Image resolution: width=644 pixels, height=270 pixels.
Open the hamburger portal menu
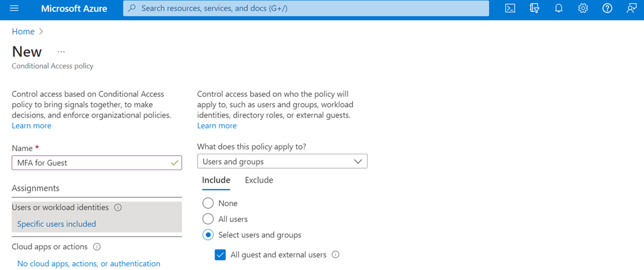(14, 8)
